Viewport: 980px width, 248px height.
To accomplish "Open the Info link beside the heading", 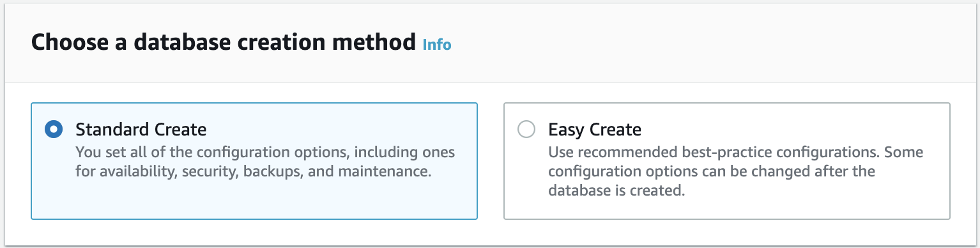I will pyautogui.click(x=437, y=45).
